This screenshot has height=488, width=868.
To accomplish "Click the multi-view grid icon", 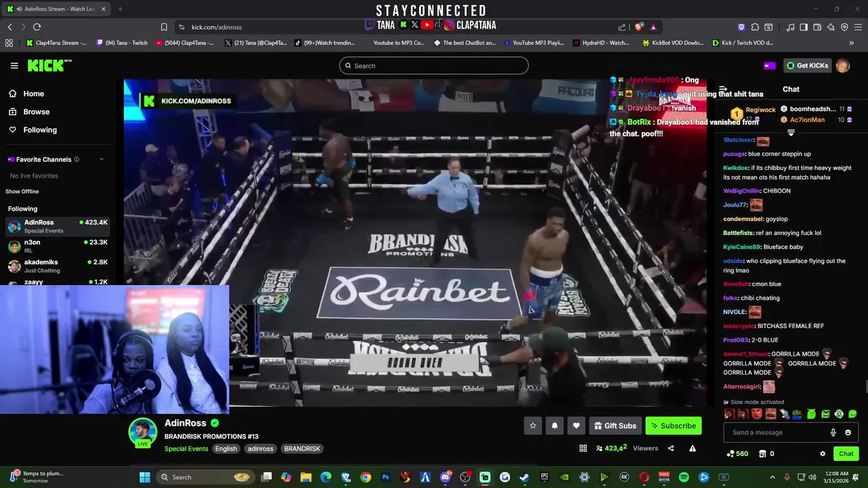I will (583, 448).
